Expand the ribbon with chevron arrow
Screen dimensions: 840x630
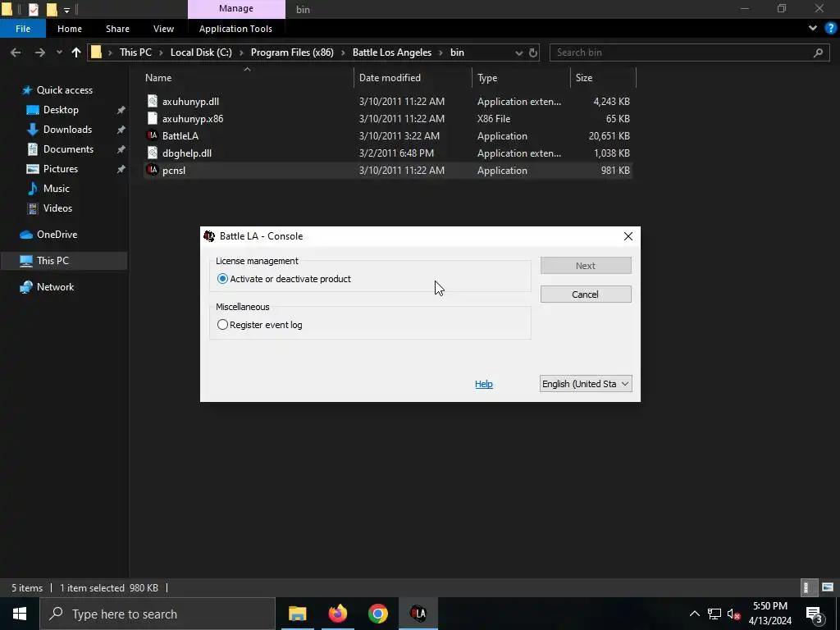tap(813, 29)
